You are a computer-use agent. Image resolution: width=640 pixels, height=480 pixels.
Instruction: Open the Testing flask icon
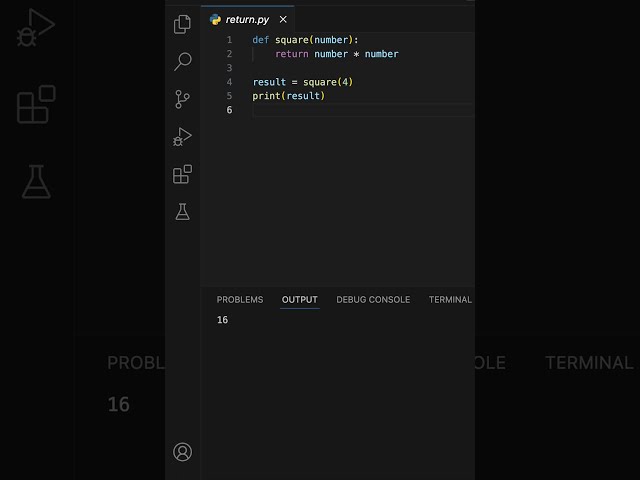point(182,211)
